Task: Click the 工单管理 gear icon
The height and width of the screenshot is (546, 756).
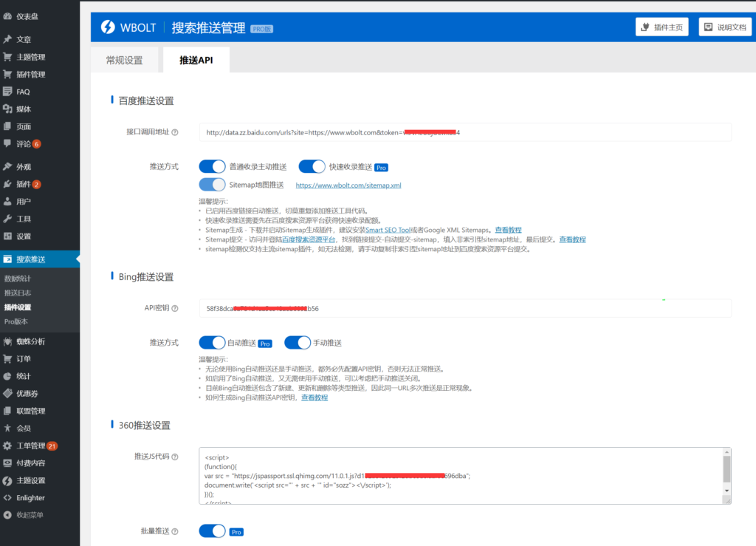Action: pyautogui.click(x=7, y=446)
